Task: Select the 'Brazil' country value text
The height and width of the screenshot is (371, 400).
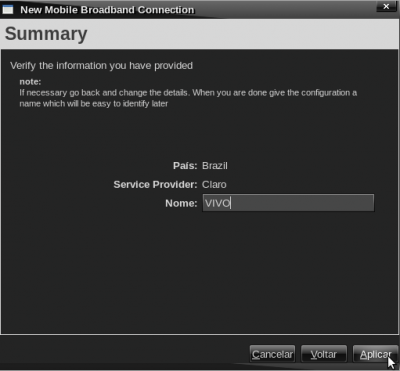Action: pyautogui.click(x=215, y=166)
